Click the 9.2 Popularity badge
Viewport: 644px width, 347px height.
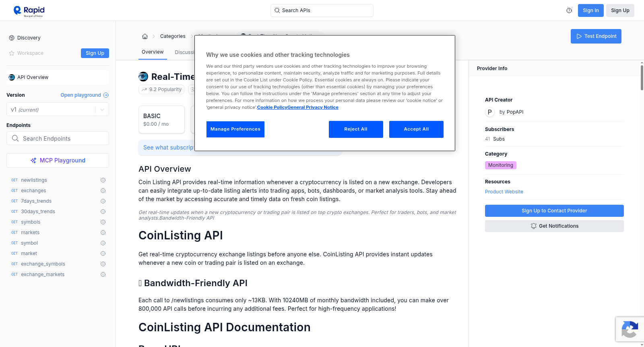161,89
